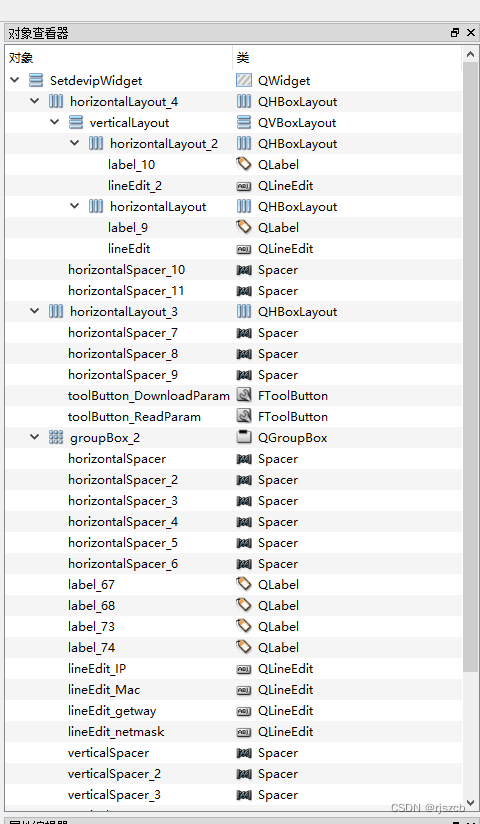The height and width of the screenshot is (824, 480).
Task: Select toolButton_ReadParam in the tree
Action: 134,417
